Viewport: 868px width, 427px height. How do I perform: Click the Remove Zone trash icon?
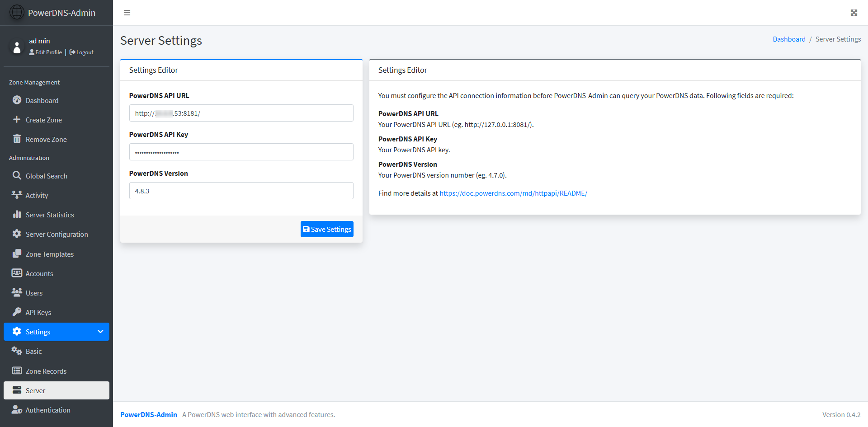coord(17,139)
